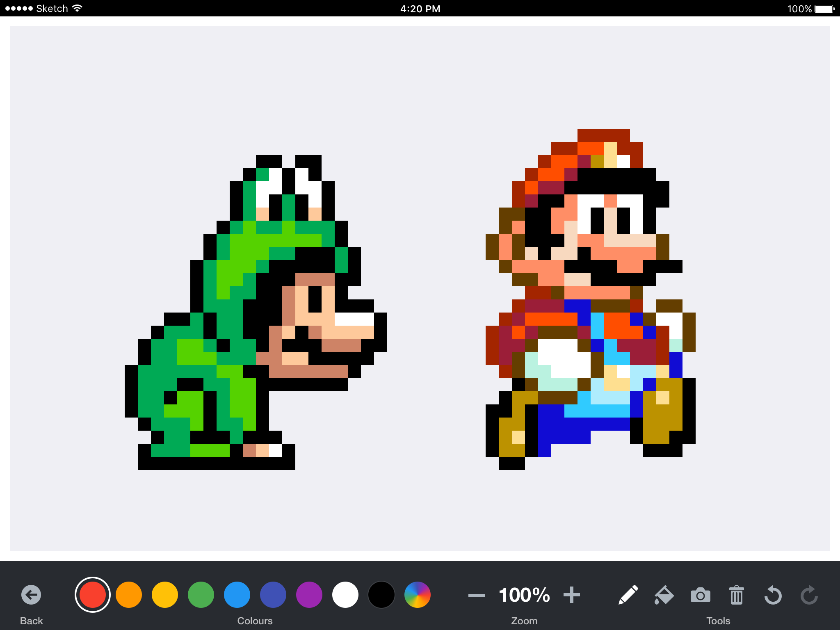Select the orange colour swatch
The image size is (840, 630).
coord(129,595)
